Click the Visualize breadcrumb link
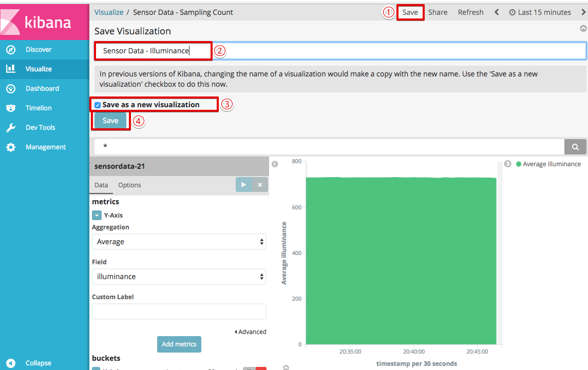The width and height of the screenshot is (588, 370). (109, 12)
